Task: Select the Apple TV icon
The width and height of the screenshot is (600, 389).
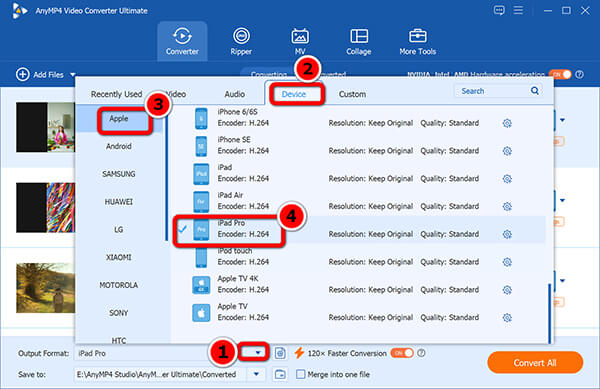Action: (201, 313)
